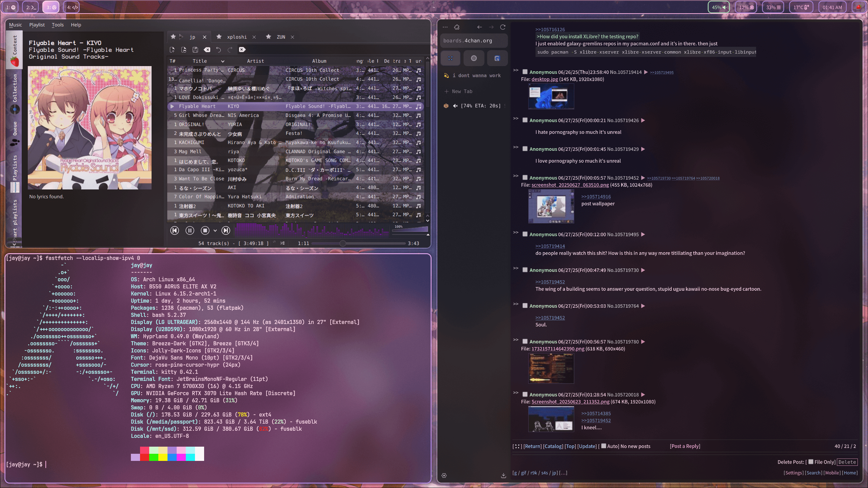Click the Post a Reply link
Viewport: 868px width, 488px height.
coord(685,446)
